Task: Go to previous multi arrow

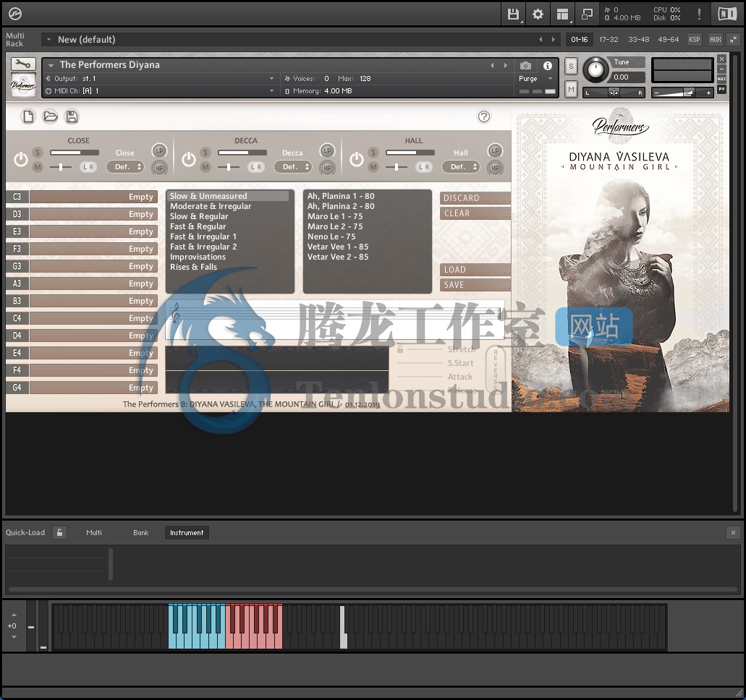Action: (541, 40)
